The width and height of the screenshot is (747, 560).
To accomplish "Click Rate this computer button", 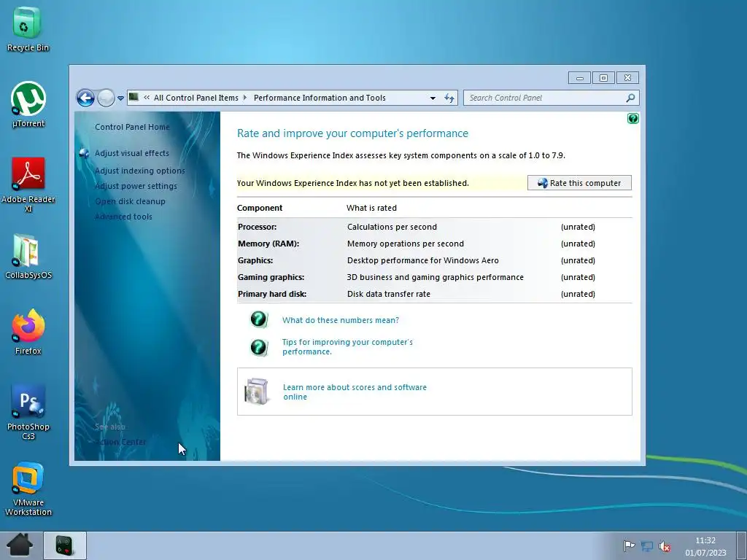I will coord(579,183).
